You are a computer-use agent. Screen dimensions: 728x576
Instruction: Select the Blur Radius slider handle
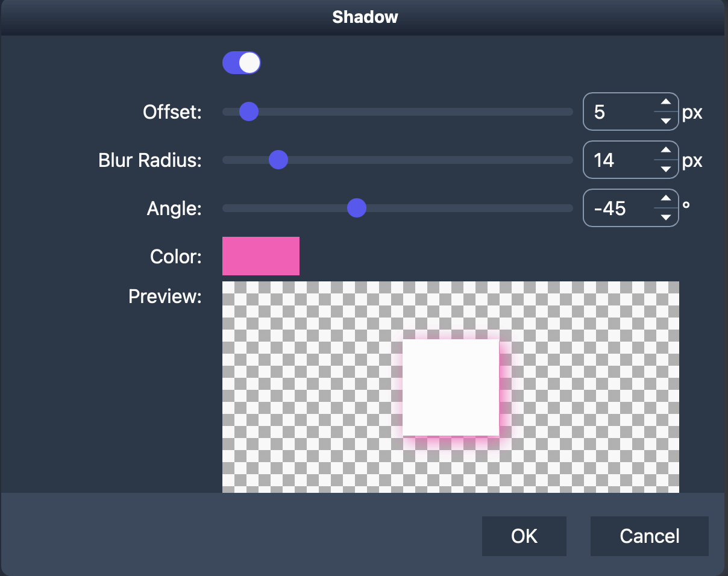pos(278,160)
